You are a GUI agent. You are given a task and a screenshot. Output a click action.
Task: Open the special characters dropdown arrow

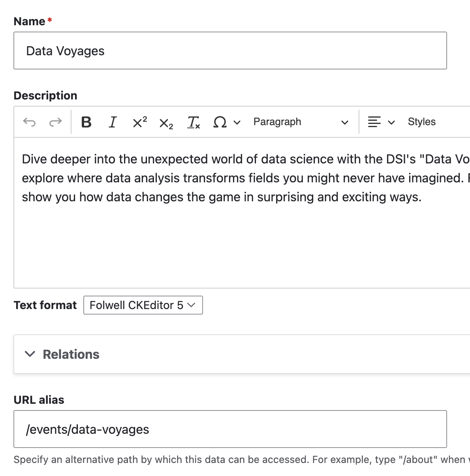237,122
